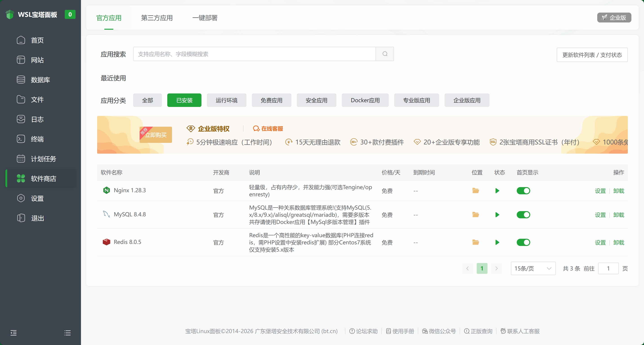Click 卸载 for Redis
644x345 pixels.
[x=619, y=242]
